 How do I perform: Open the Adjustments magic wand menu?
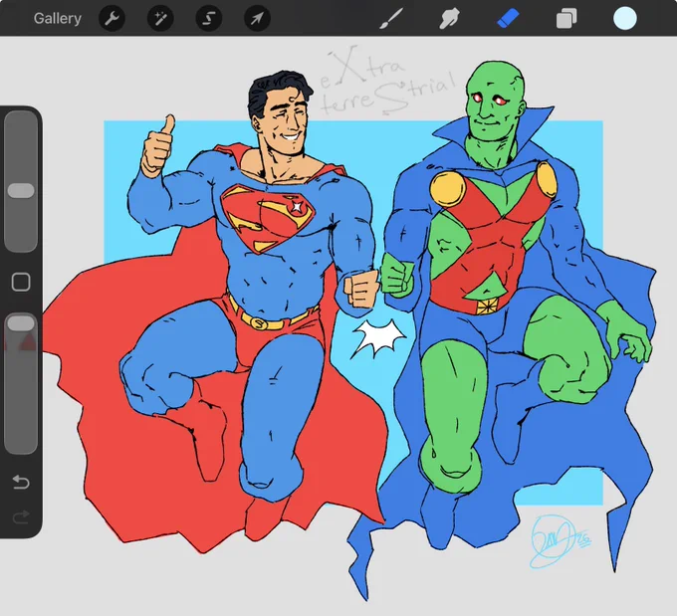160,19
